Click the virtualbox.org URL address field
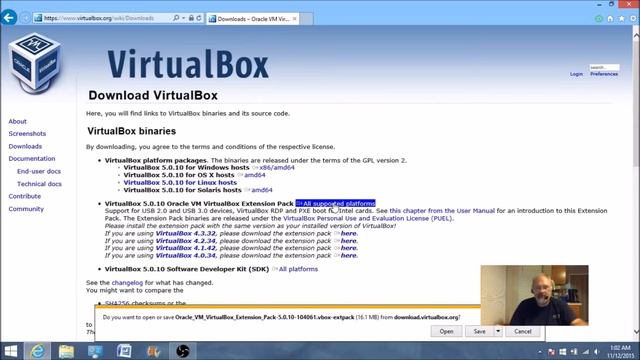 pos(103,18)
